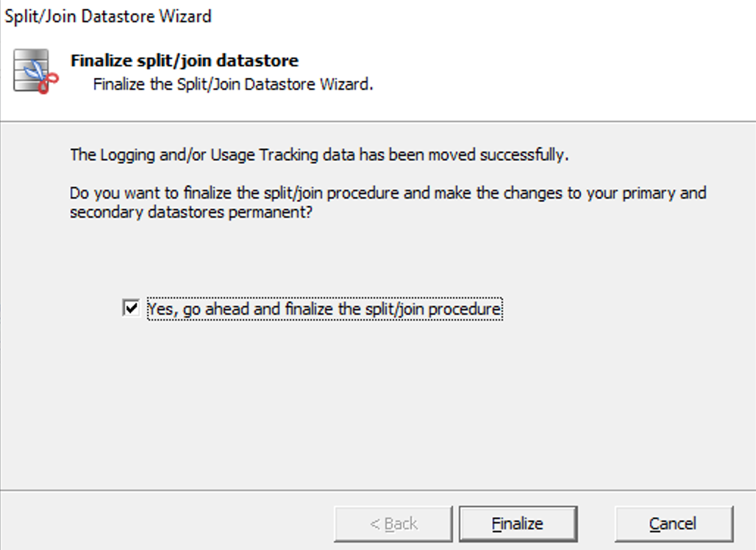Click the gray database stack in the header icon
Viewport: 756px width, 550px height.
[30, 69]
